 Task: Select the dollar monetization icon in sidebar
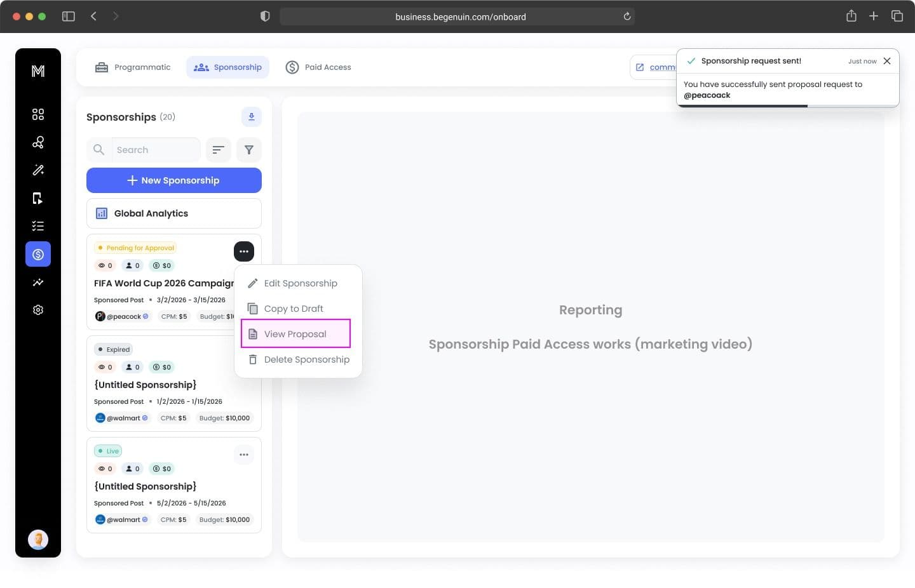(x=38, y=254)
